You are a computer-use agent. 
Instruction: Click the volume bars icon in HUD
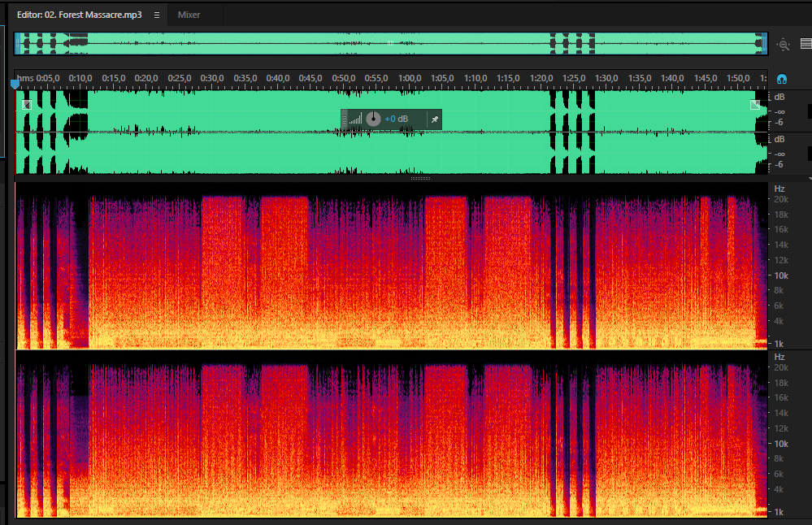click(356, 119)
